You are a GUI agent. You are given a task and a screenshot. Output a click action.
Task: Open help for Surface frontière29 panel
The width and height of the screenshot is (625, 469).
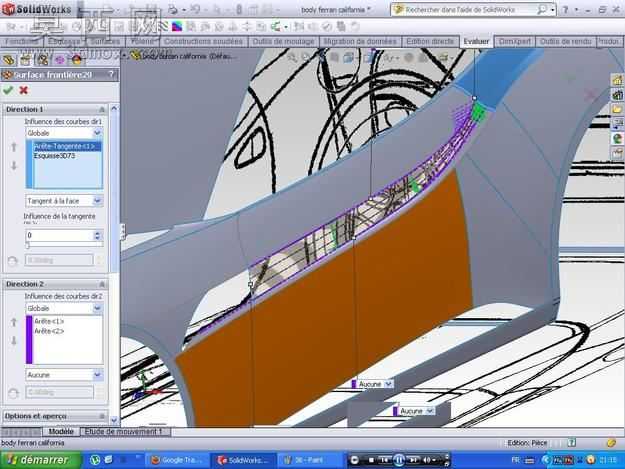click(111, 75)
